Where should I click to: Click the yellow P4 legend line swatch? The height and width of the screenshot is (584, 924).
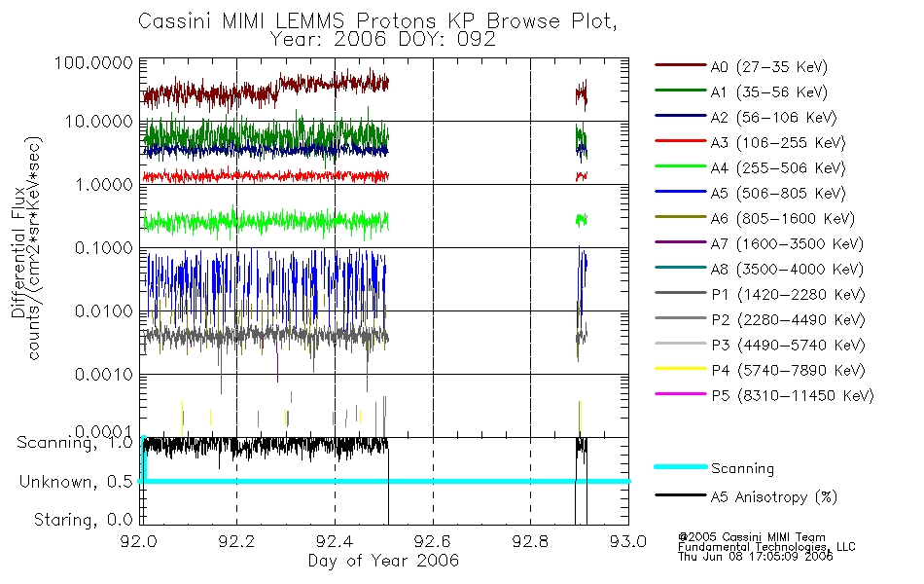click(x=681, y=369)
